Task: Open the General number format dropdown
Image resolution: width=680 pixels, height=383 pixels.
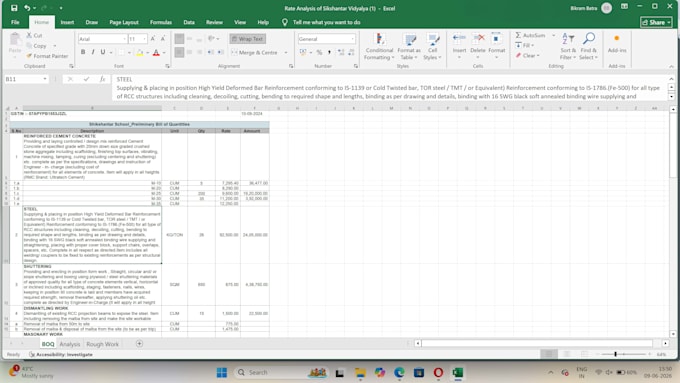Action: pos(352,39)
